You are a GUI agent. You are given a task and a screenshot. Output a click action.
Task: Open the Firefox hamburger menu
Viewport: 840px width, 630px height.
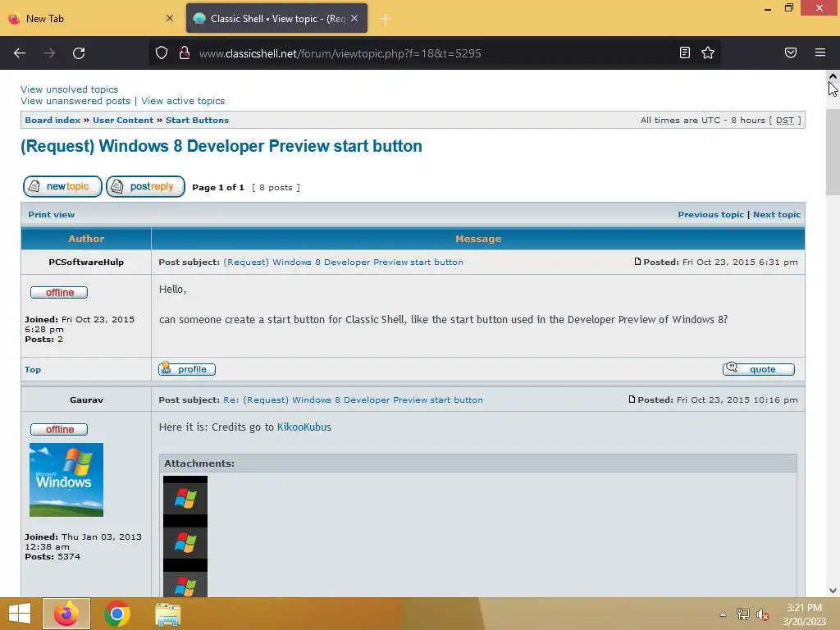coord(820,52)
